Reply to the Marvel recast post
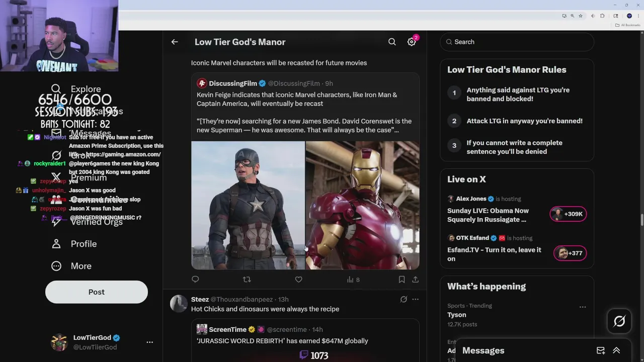Screen dimensions: 644x362 (x=195, y=280)
